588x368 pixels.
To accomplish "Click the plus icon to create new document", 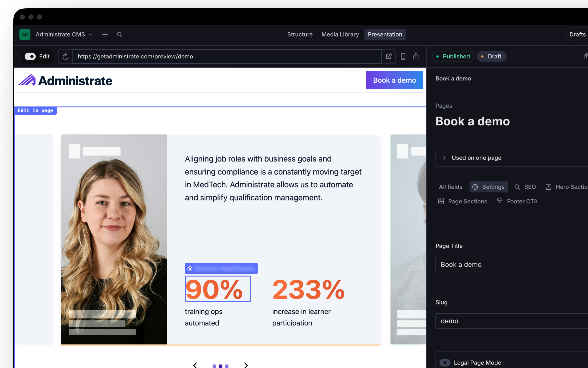I will (x=105, y=34).
